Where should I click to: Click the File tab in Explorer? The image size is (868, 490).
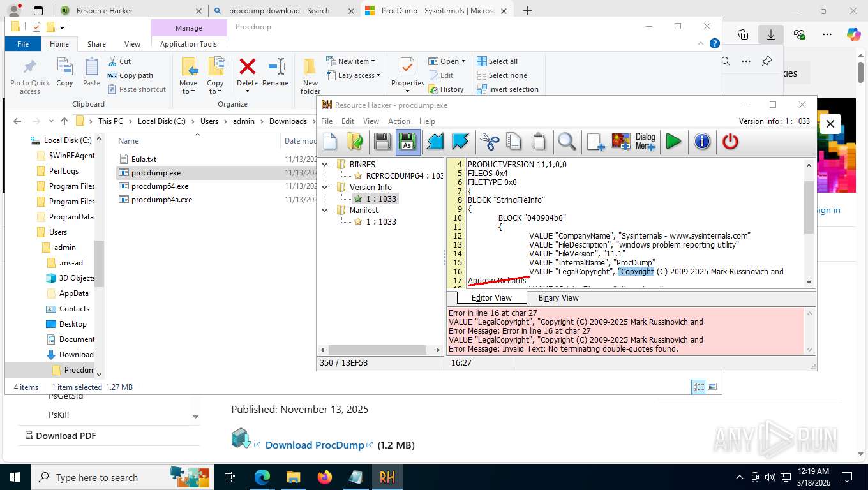pos(23,44)
